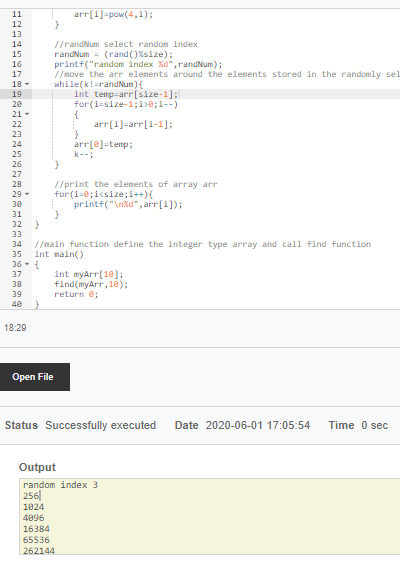Click the output value '1024'
Screen dimensions: 400x567
[33, 507]
